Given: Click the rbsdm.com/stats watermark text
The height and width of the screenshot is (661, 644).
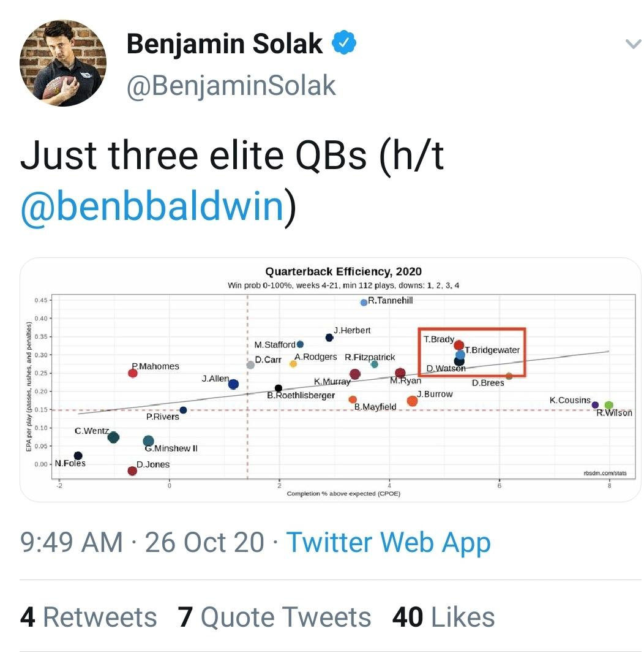Looking at the screenshot, I should 605,473.
